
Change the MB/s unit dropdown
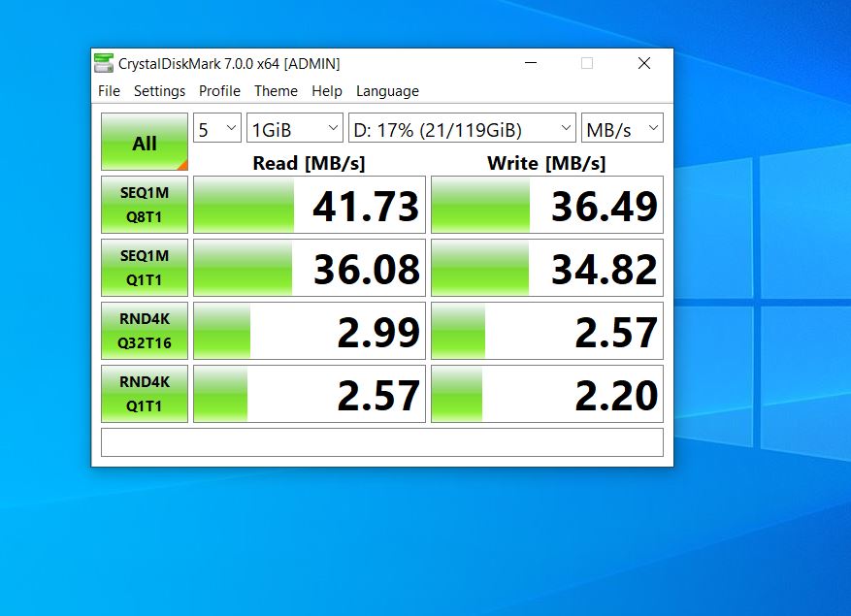click(x=622, y=128)
